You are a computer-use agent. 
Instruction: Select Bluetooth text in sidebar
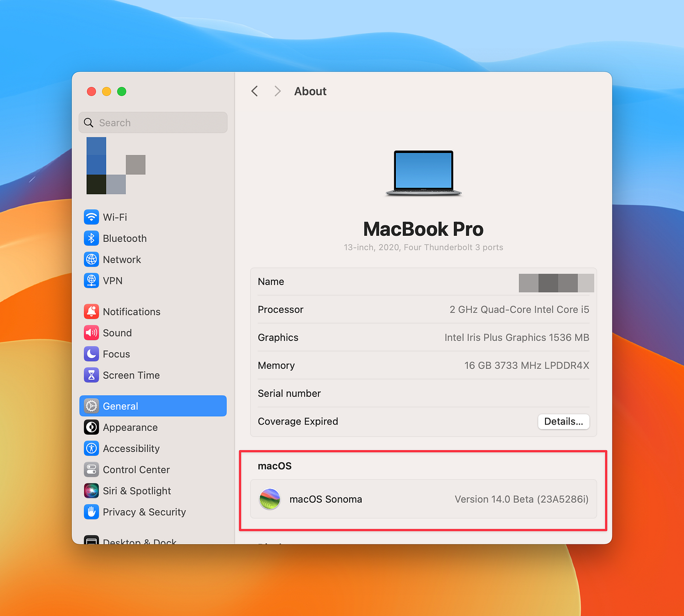click(x=125, y=238)
